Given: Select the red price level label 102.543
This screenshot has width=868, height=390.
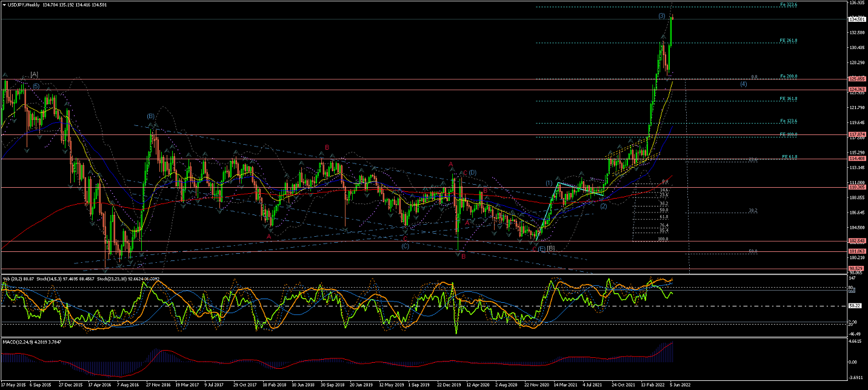Looking at the screenshot, I should (x=856, y=241).
